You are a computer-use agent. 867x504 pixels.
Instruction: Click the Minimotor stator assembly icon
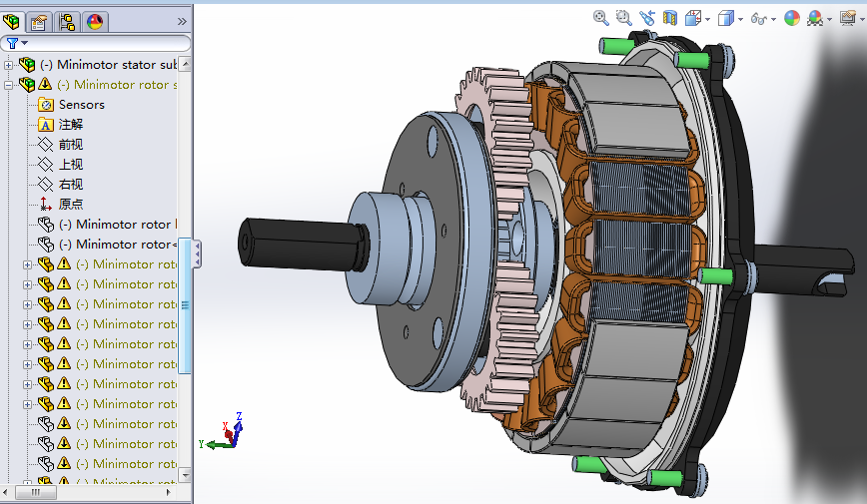pos(27,65)
